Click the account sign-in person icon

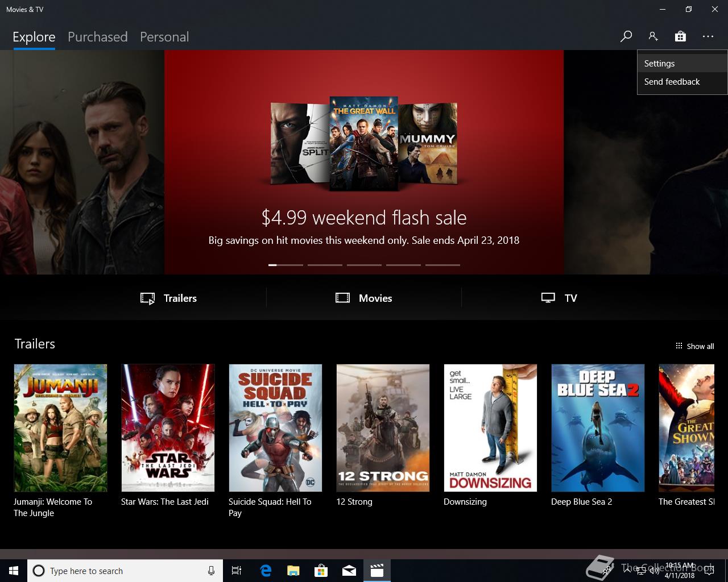[653, 36]
